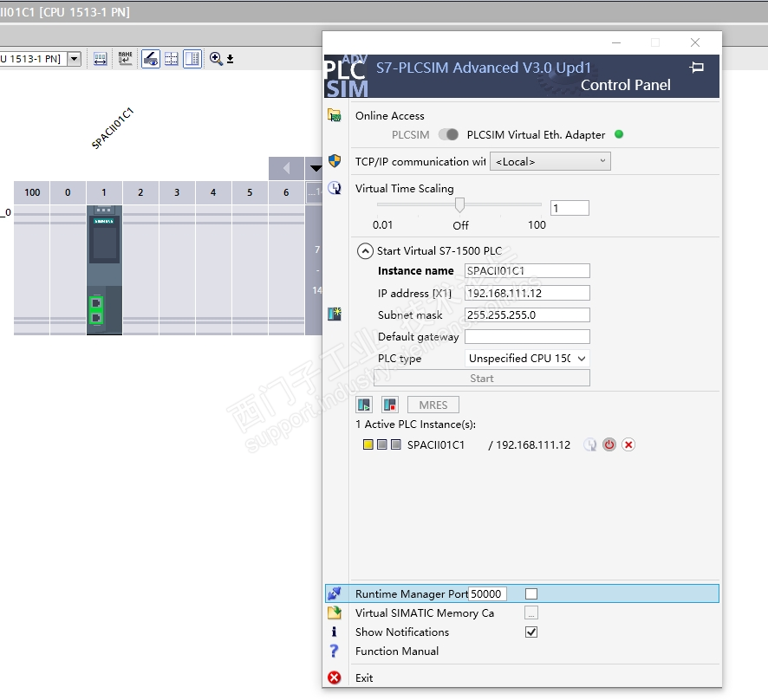Pin the Control Panel with pushpin icon
Viewport: 768px width, 700px height.
(697, 67)
